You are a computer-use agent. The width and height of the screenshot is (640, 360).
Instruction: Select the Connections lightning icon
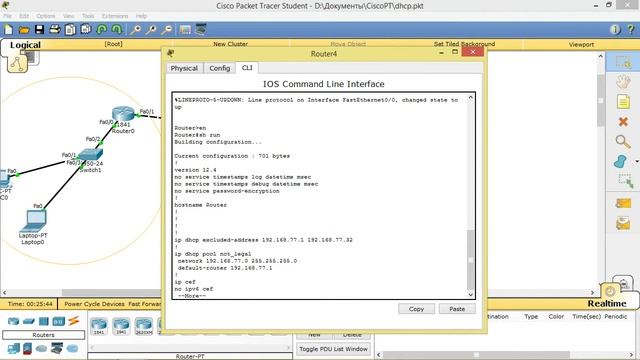pos(73,321)
